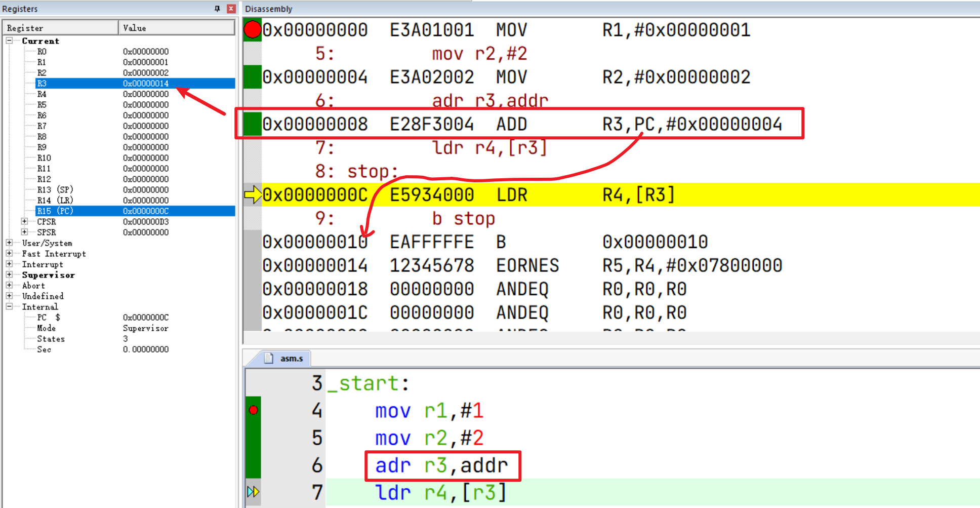Expand the CPSR register

pos(24,221)
